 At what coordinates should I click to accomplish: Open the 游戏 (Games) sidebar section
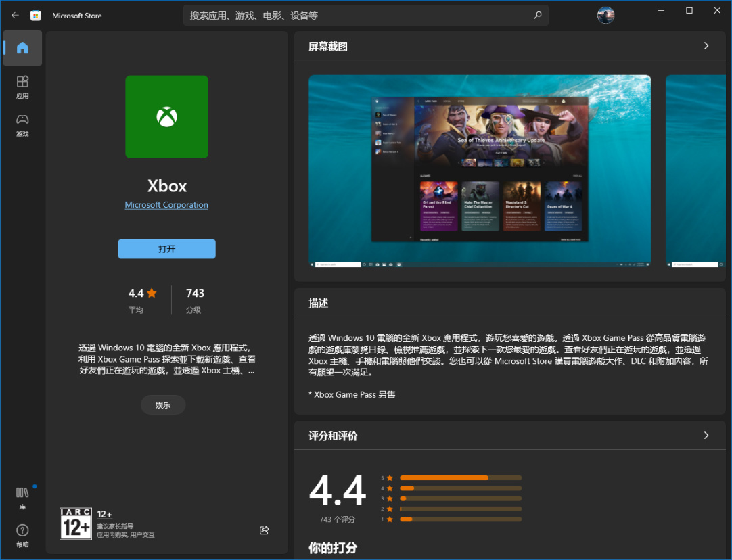(22, 125)
